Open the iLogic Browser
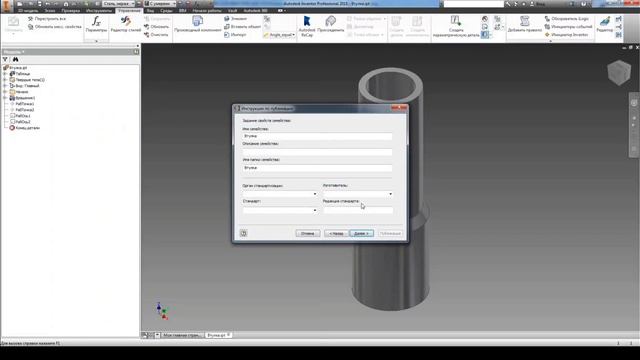640x360 pixels. pos(567,19)
